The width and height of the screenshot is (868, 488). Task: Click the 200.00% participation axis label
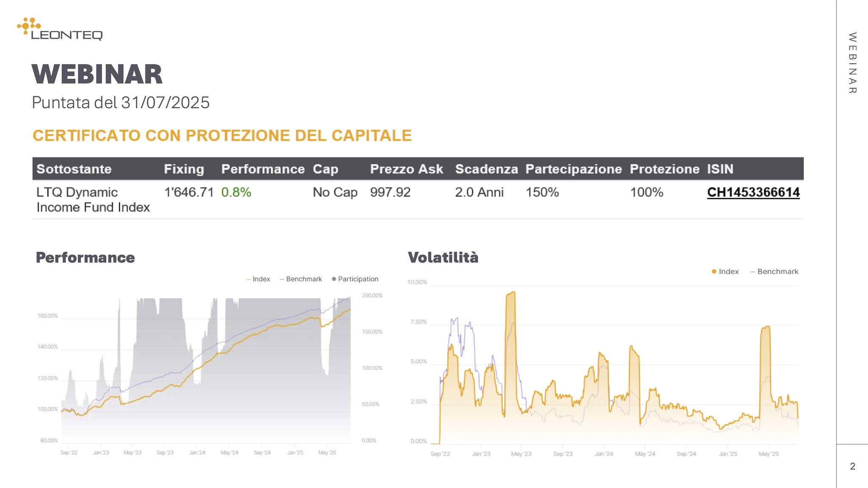click(x=372, y=296)
